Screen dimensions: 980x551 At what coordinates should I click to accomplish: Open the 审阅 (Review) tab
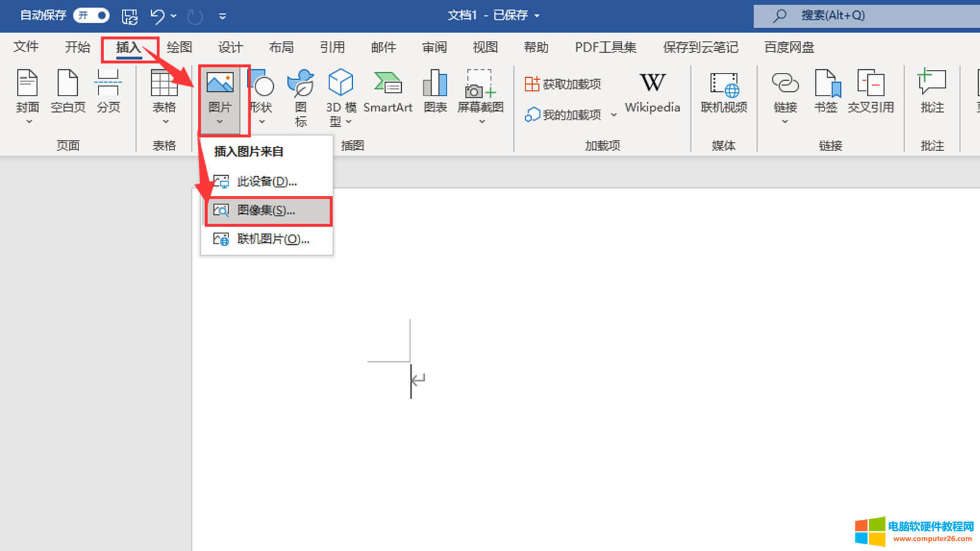(434, 47)
